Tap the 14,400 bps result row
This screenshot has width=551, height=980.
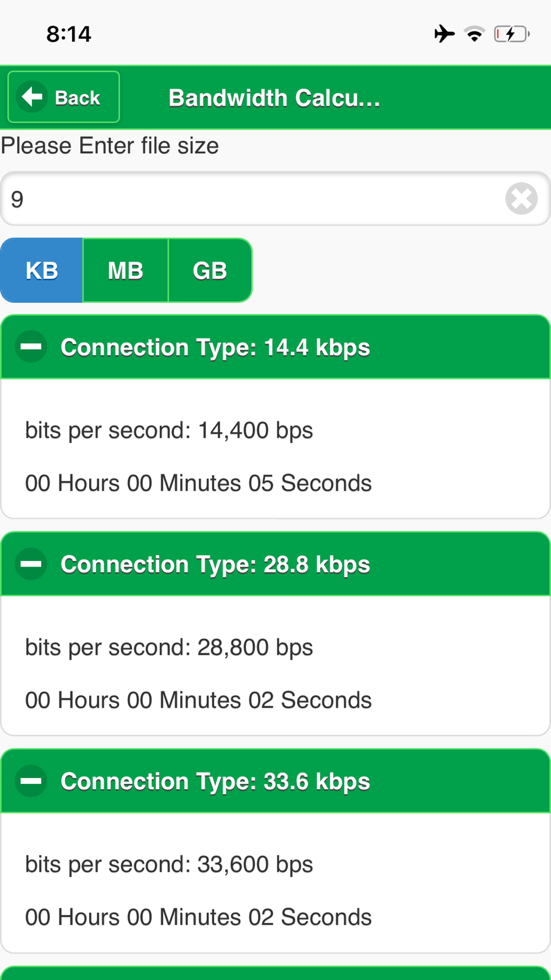point(169,430)
